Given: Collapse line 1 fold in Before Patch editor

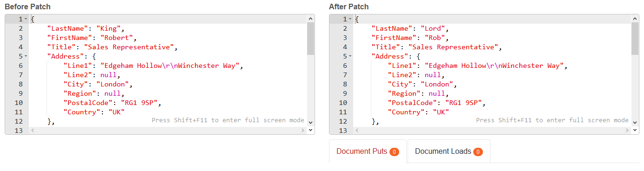Looking at the screenshot, I should [x=26, y=19].
